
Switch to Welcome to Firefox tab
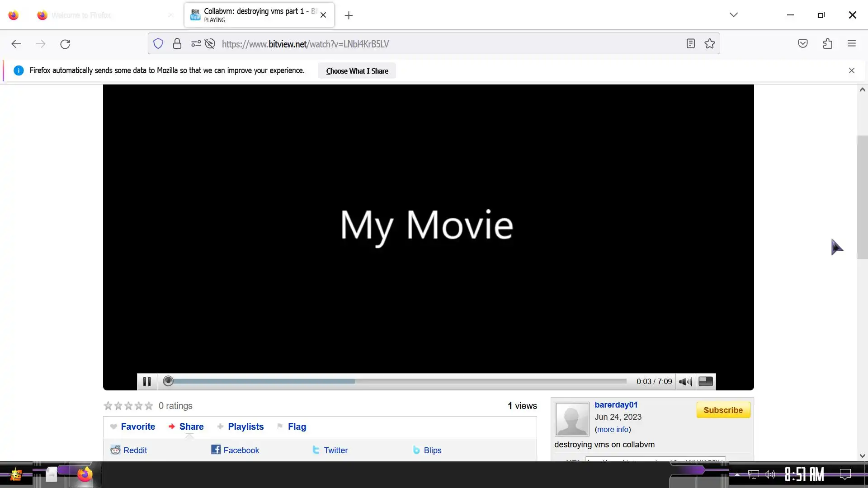tap(81, 15)
